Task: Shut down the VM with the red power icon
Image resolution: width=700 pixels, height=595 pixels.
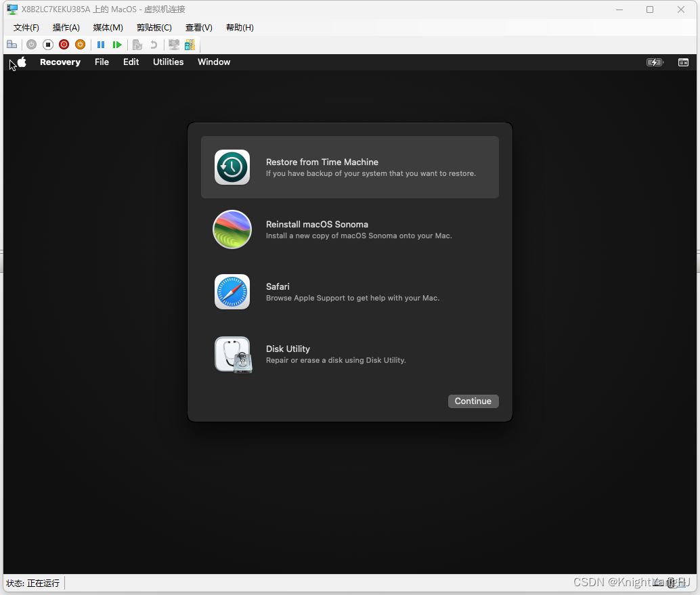Action: (x=64, y=45)
